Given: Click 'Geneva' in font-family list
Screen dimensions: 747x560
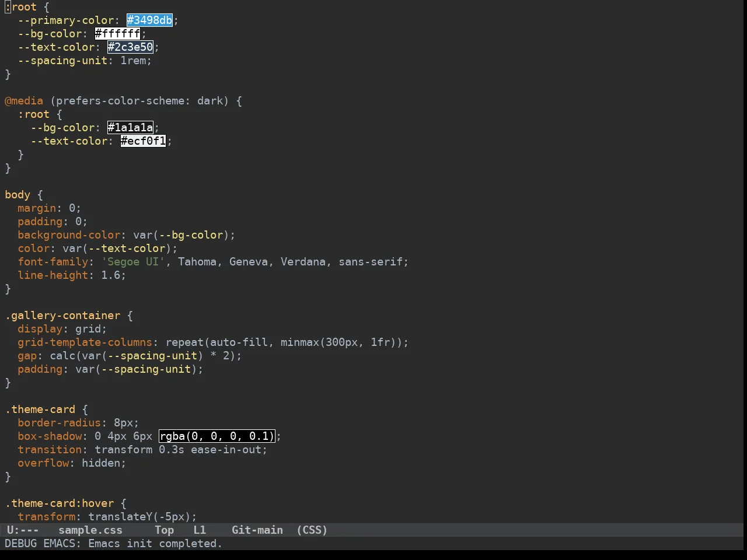Looking at the screenshot, I should [249, 262].
